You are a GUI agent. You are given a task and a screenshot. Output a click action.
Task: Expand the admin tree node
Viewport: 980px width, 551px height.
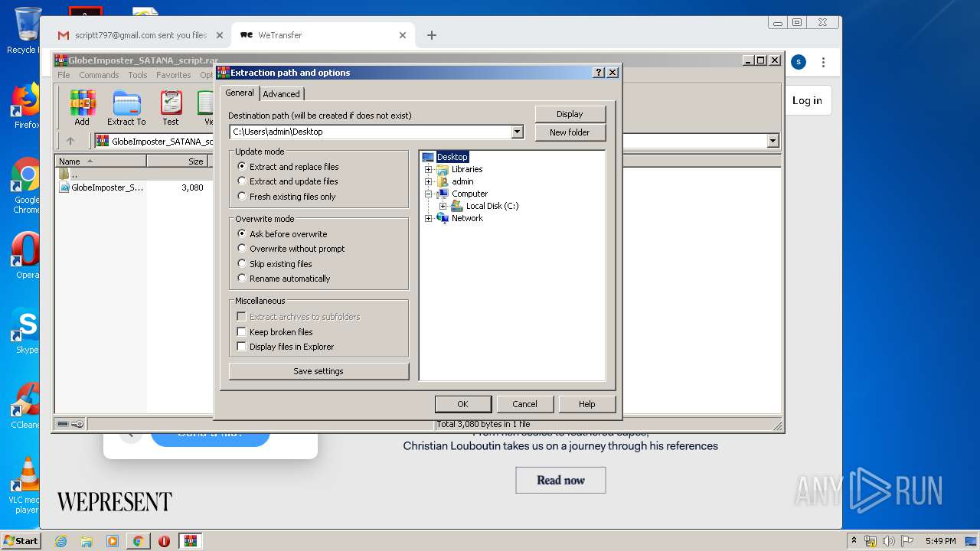tap(429, 181)
